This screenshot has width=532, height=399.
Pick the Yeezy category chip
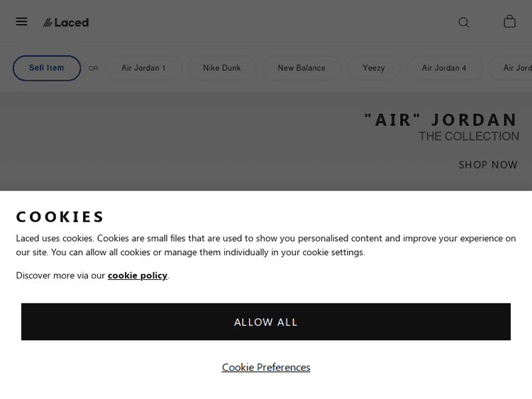[x=374, y=68]
